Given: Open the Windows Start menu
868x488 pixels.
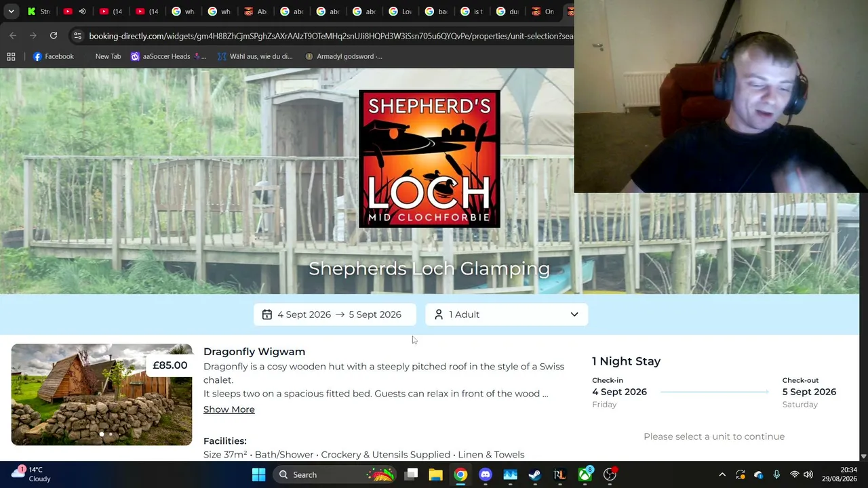Looking at the screenshot, I should [x=258, y=474].
